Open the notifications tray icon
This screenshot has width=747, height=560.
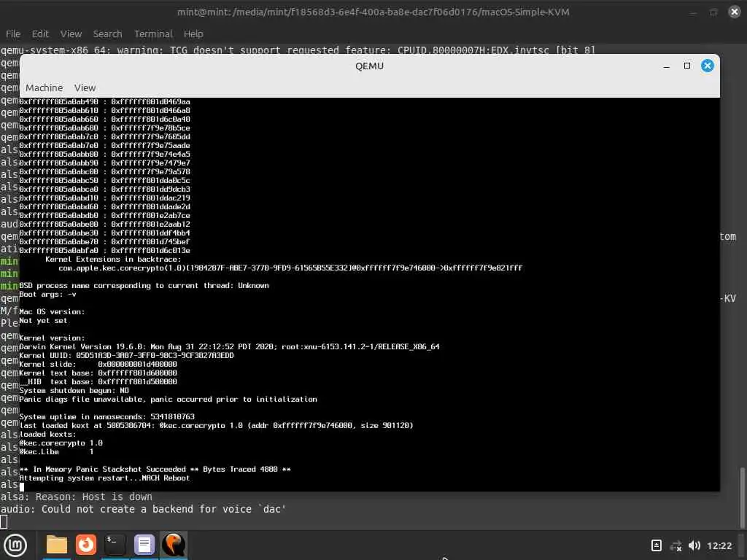(656, 545)
